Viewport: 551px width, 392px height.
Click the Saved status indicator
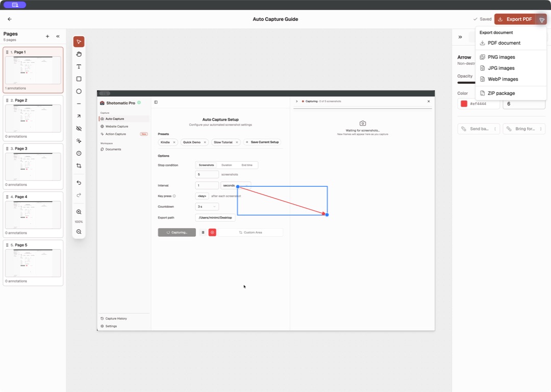tap(482, 19)
